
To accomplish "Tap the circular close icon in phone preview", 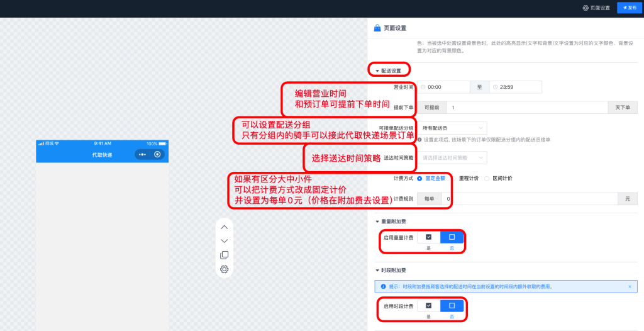I will coord(157,154).
